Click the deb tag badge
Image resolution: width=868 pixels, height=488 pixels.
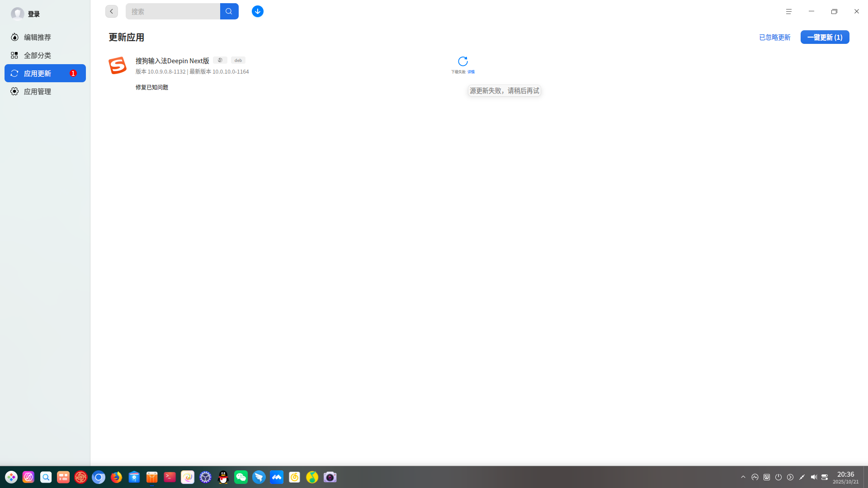[238, 60]
